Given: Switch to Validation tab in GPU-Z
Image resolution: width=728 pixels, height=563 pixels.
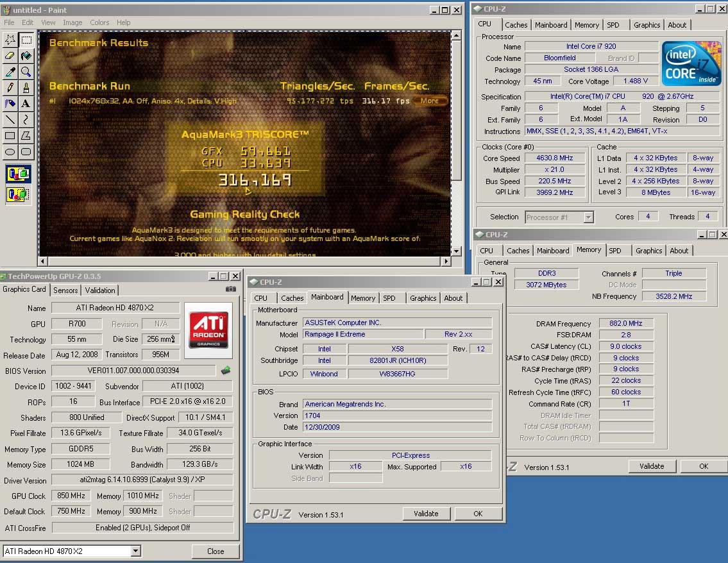Looking at the screenshot, I should [100, 290].
